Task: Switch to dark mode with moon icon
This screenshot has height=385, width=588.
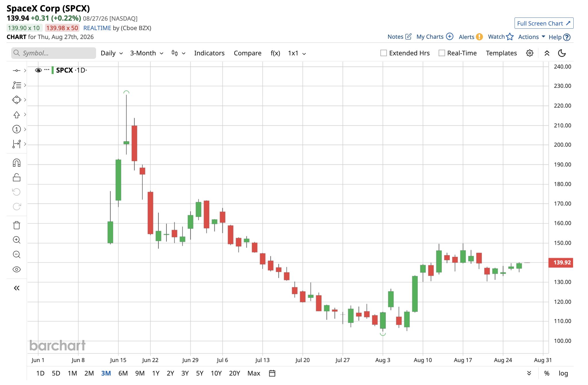Action: click(x=562, y=53)
